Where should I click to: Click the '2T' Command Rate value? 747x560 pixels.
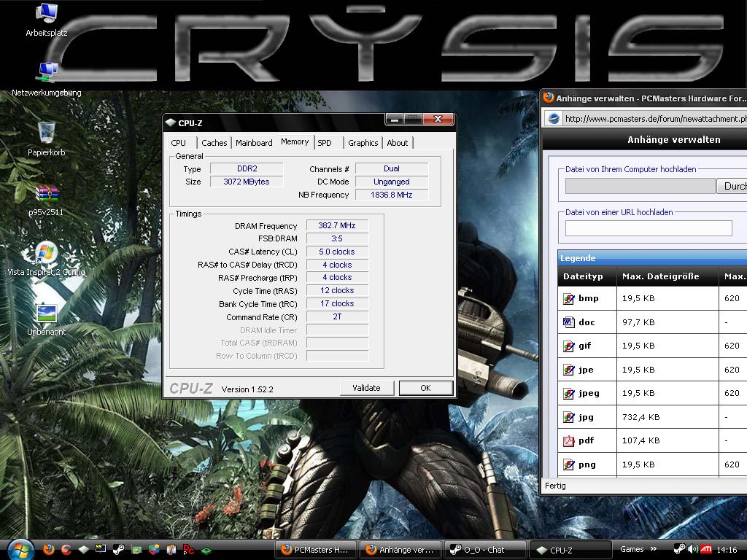(337, 316)
